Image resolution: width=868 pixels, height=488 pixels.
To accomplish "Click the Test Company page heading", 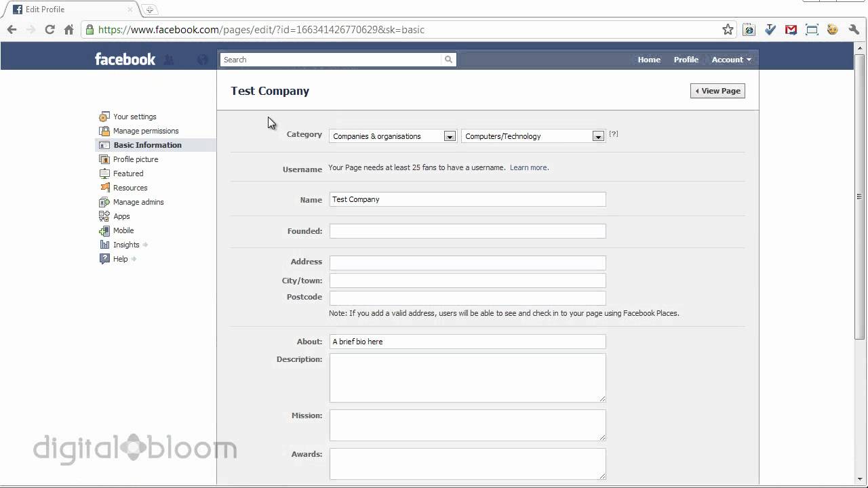I will point(270,91).
